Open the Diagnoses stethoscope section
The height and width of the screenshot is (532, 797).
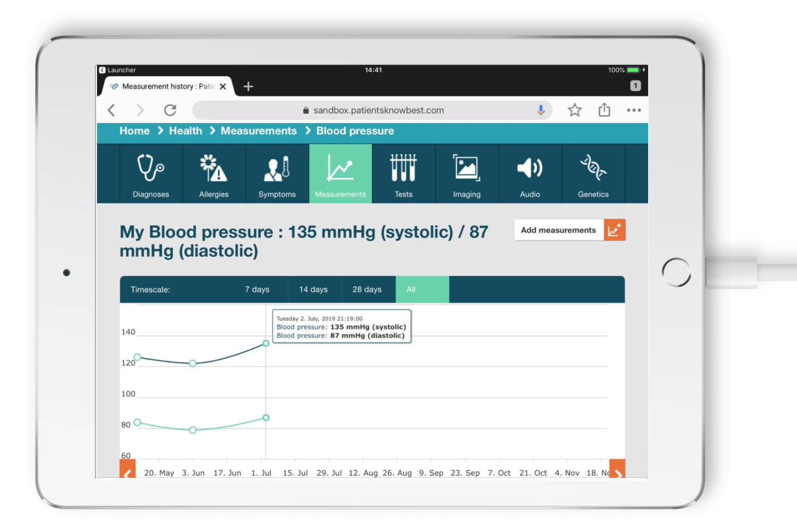(150, 174)
